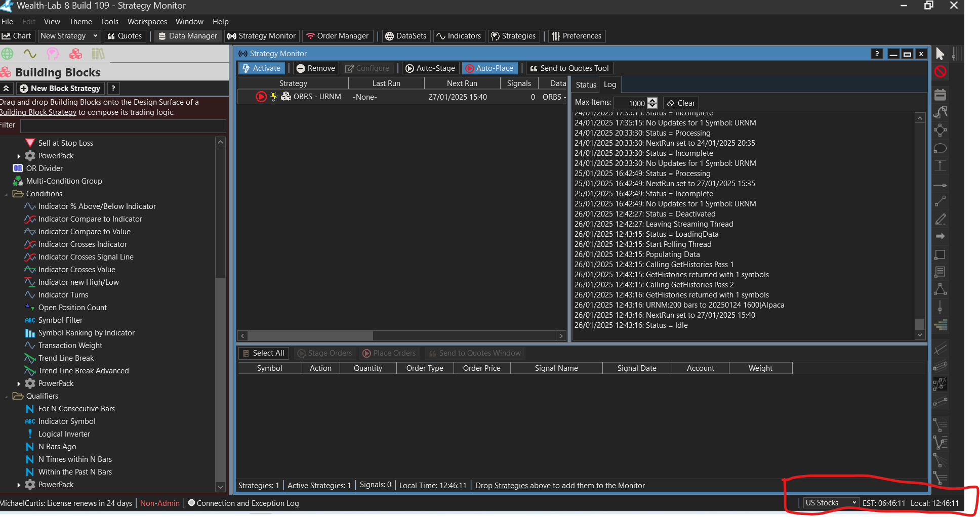Screen dimensions: 980x517
Task: Select the horizontal line drawing tool
Action: tap(940, 185)
